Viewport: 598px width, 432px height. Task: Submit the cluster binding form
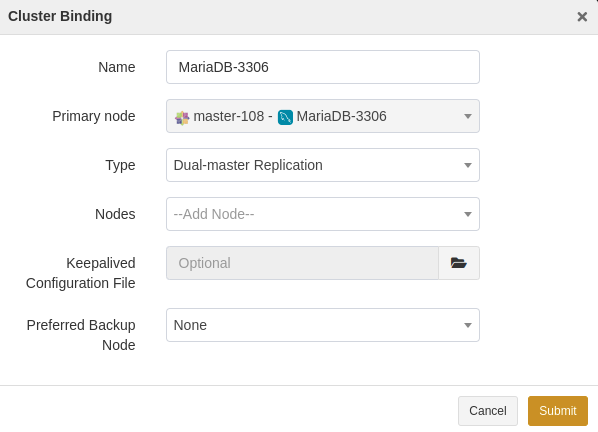[558, 411]
